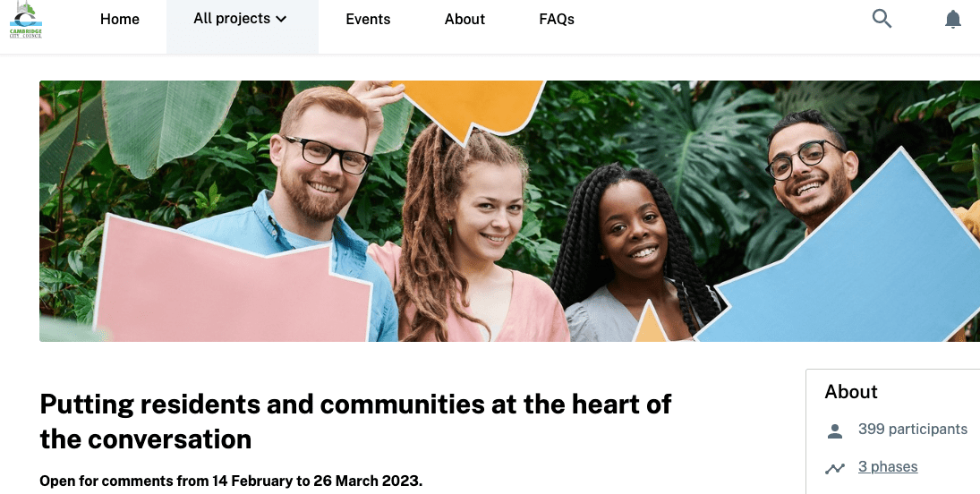The height and width of the screenshot is (494, 980).
Task: Open the search magnifier icon
Action: (x=882, y=19)
